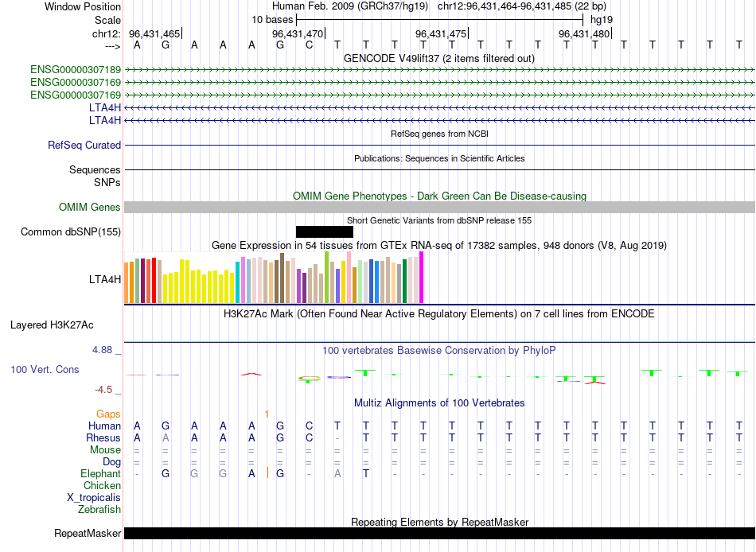Click the C base in the Human alignment row
Image resolution: width=756 pixels, height=552 pixels.
(309, 426)
